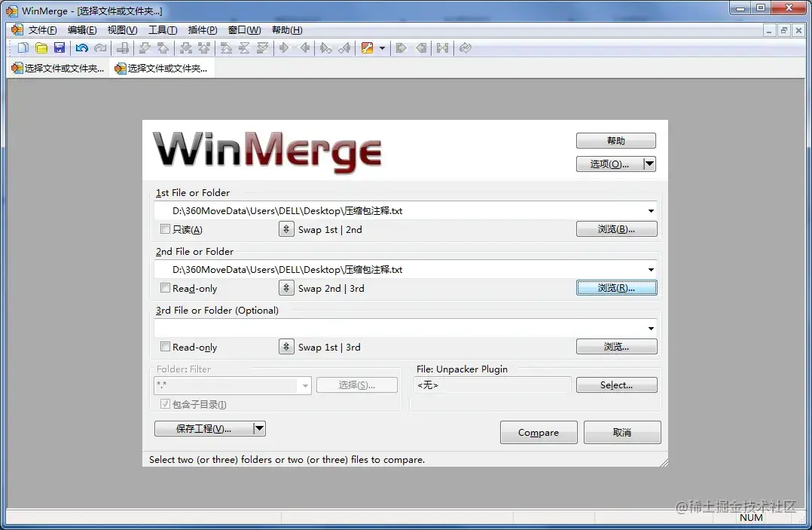The width and height of the screenshot is (812, 530).
Task: Click the Auto Merge toolbar icon
Action: [442, 48]
